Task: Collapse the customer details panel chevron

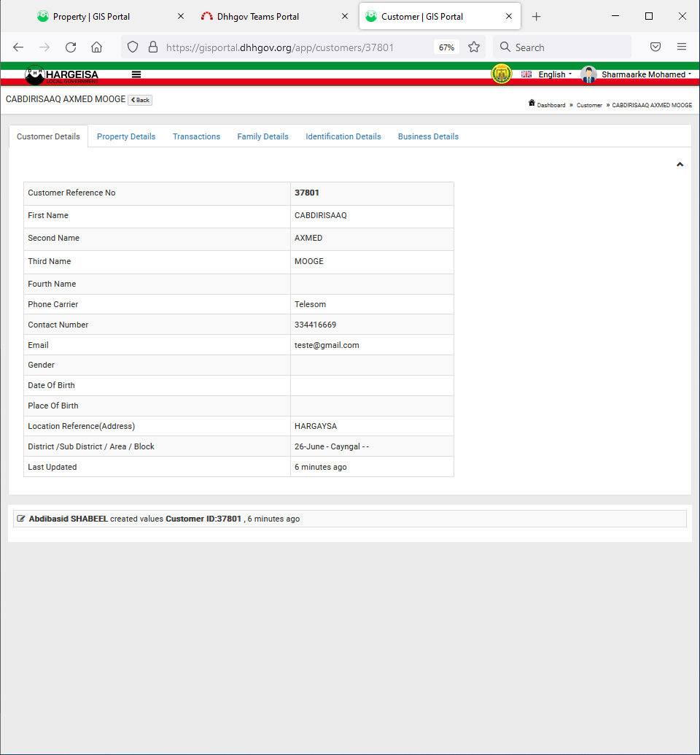Action: point(680,164)
